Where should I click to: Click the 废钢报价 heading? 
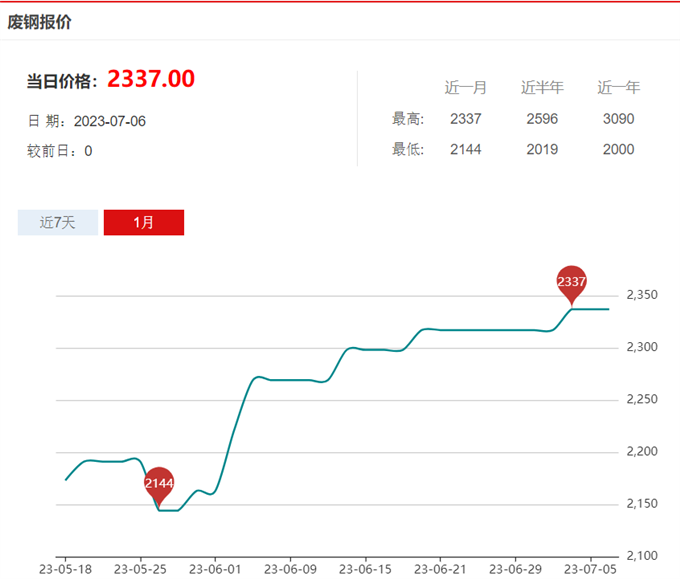tap(40, 21)
